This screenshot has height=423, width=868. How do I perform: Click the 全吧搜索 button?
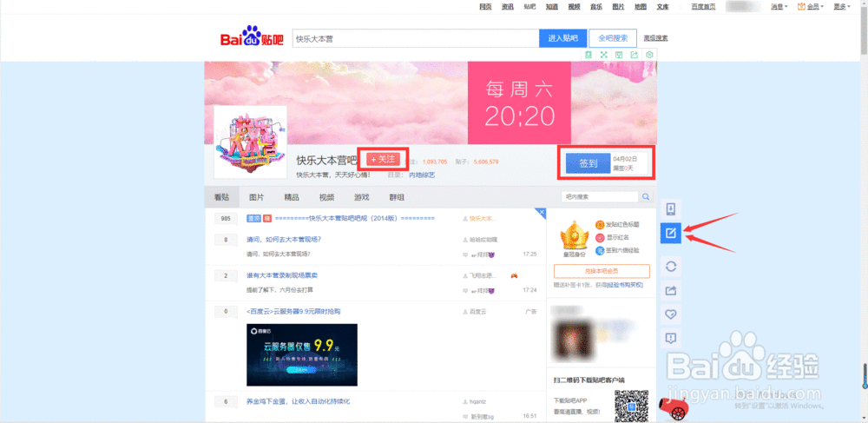pos(613,38)
